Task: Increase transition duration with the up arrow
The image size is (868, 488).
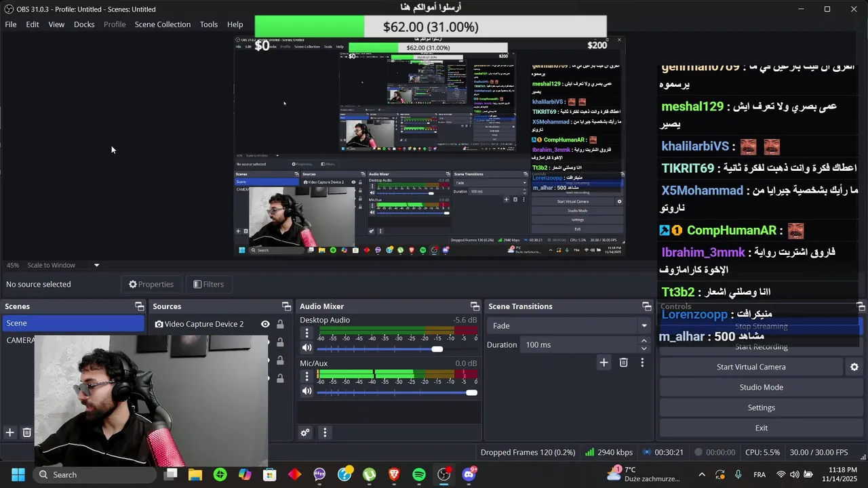Action: click(x=644, y=341)
